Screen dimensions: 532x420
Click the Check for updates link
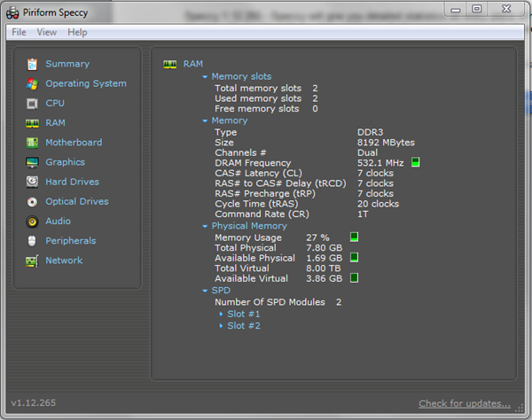(x=464, y=403)
